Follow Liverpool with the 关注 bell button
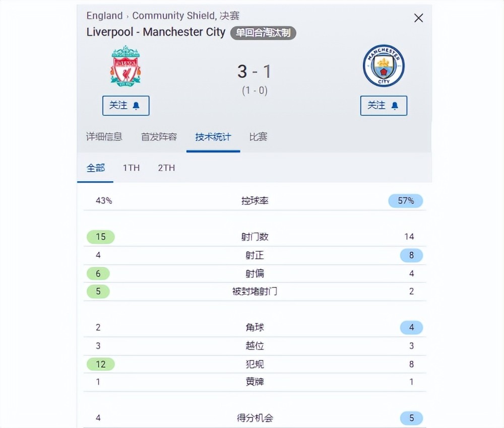 (x=125, y=105)
